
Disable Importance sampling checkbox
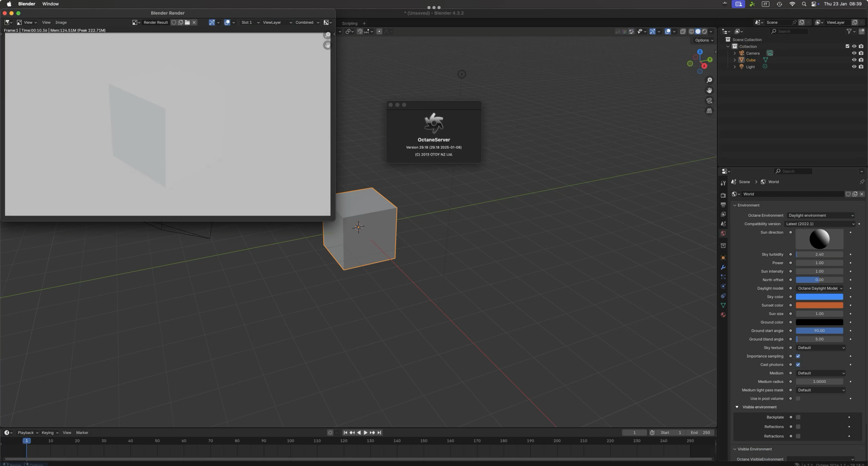tap(798, 356)
